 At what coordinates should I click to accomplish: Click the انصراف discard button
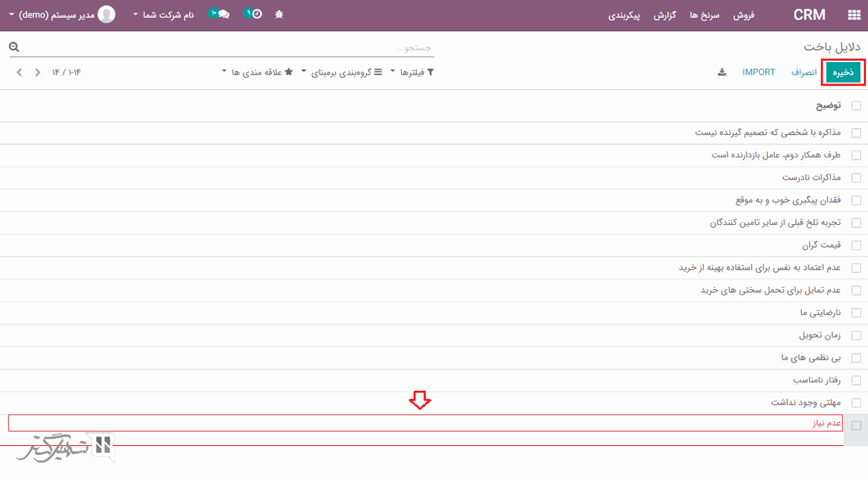coord(804,72)
